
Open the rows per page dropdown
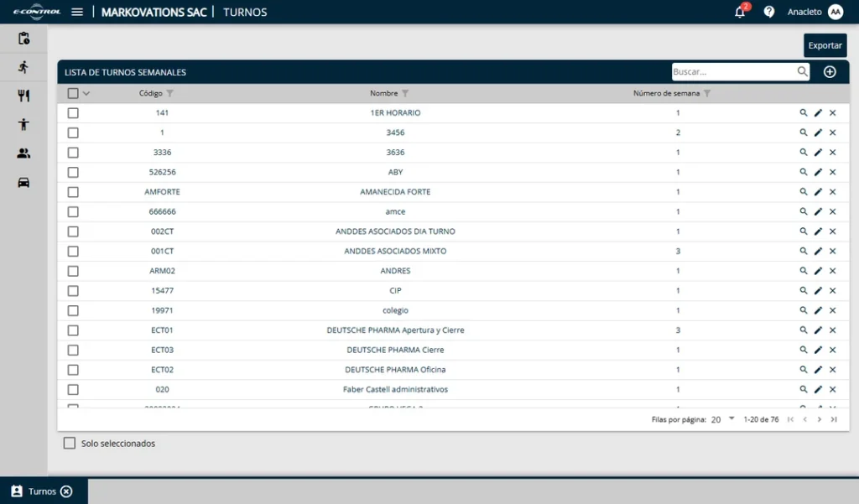click(x=731, y=418)
